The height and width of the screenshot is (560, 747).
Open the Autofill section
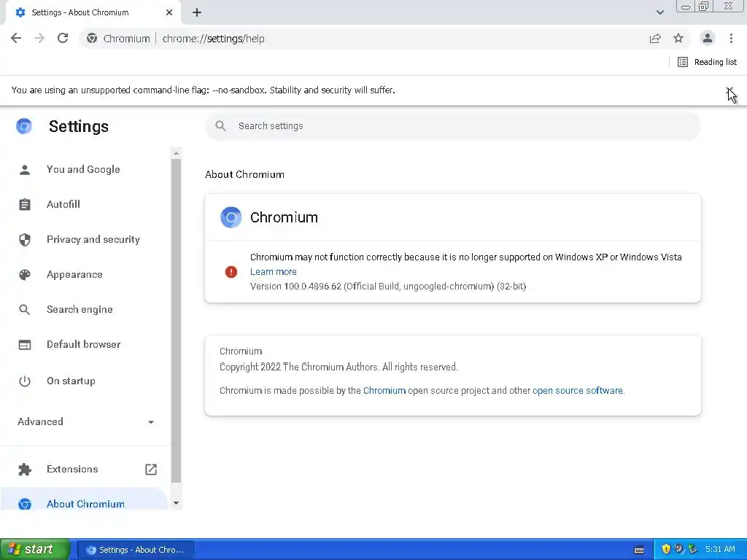pos(85,204)
